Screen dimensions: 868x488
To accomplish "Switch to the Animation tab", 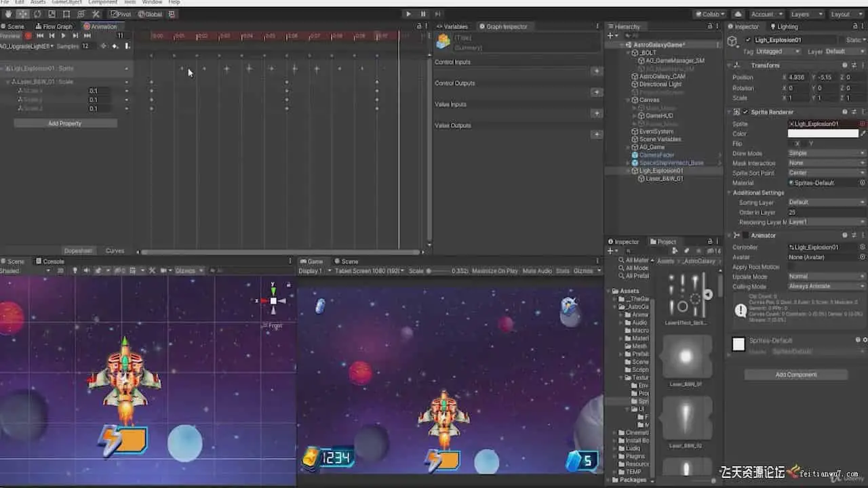I will coord(100,26).
